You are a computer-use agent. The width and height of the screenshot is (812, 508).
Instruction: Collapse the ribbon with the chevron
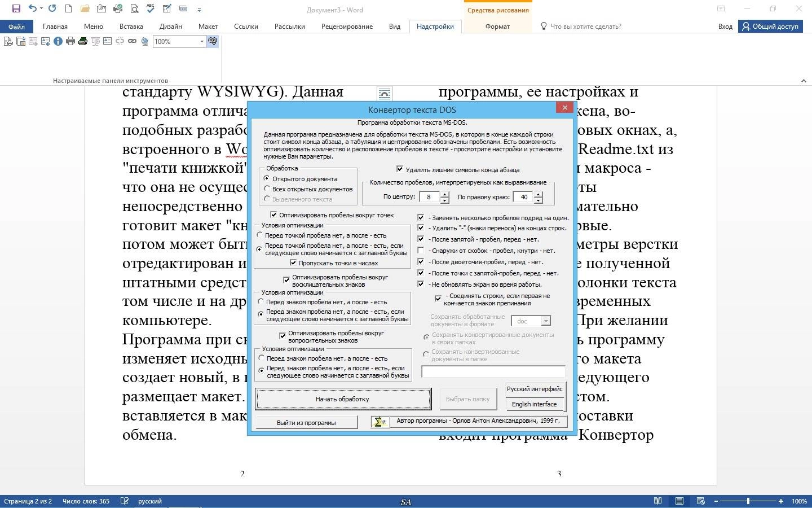804,81
